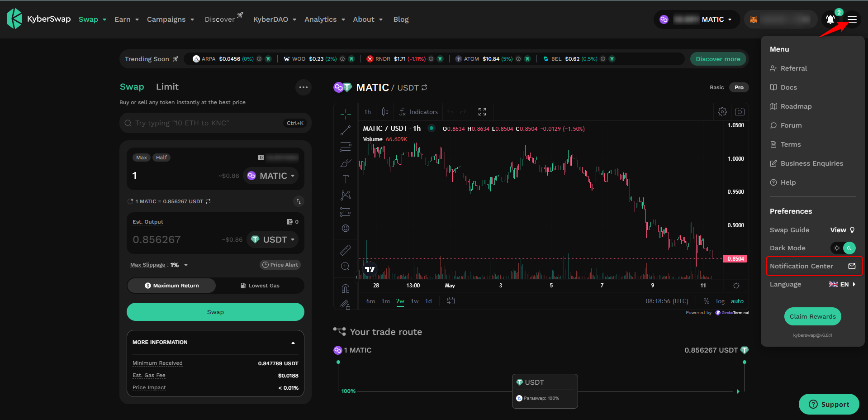The image size is (868, 420).
Task: Open the USDT output token dropdown
Action: coord(273,239)
